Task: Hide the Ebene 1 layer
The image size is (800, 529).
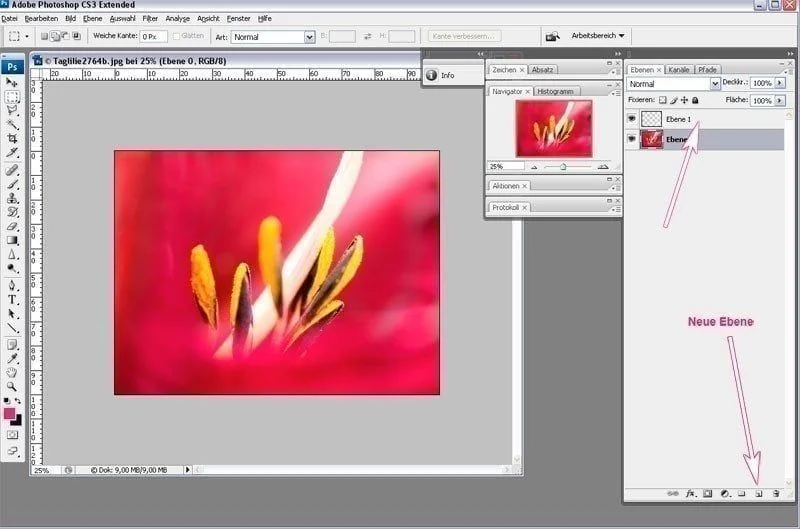Action: 632,118
